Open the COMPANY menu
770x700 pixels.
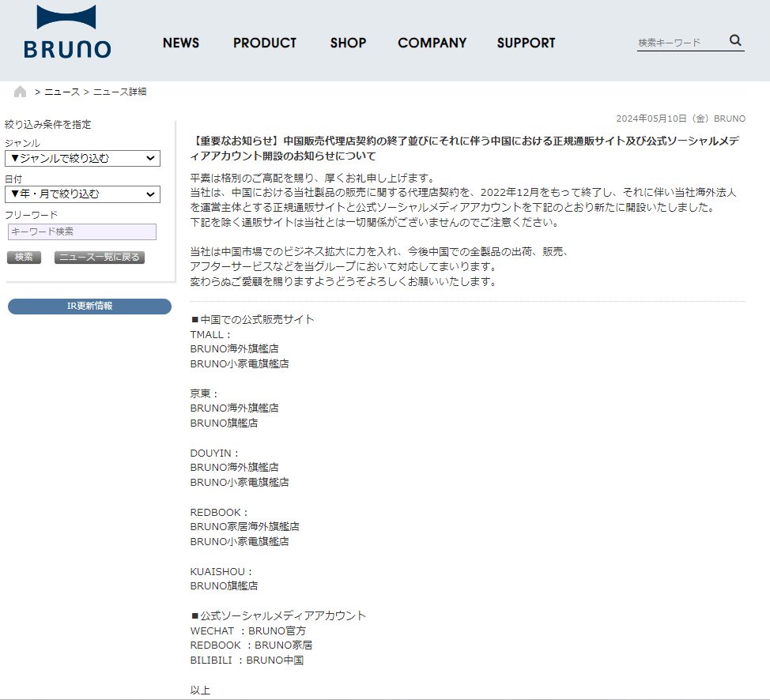pos(432,43)
